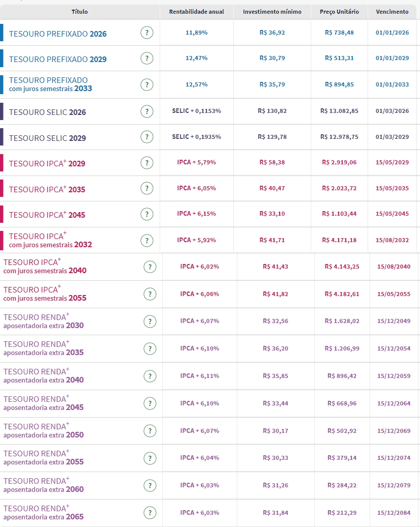This screenshot has width=420, height=527.
Task: Click question mark for Tesouro IPCA+ 2045
Action: [x=146, y=214]
